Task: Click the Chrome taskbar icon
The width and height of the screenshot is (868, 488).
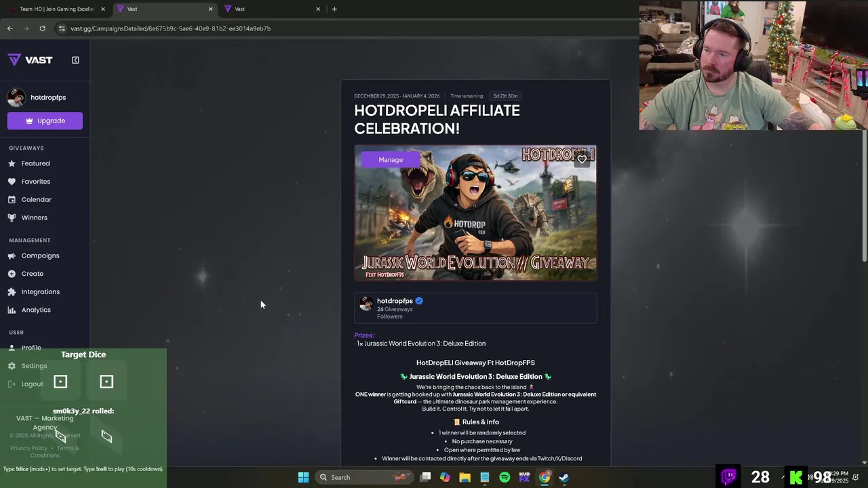Action: click(x=544, y=477)
